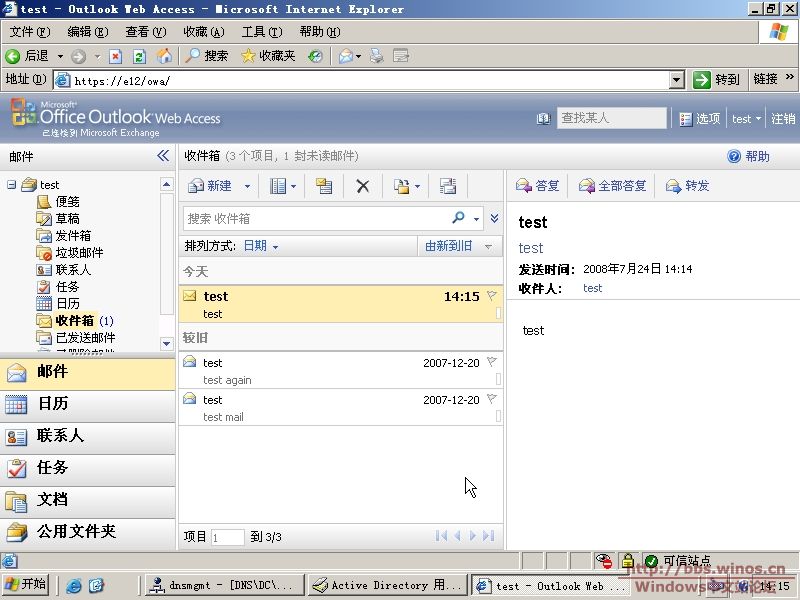The width and height of the screenshot is (800, 600).
Task: Click the check messages icon in the toolbar
Action: 324,186
